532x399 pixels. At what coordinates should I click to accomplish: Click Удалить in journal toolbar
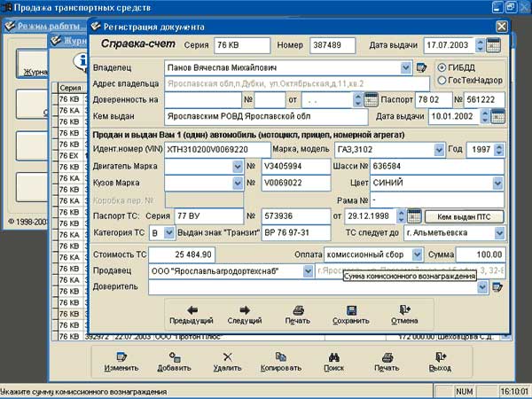click(227, 362)
